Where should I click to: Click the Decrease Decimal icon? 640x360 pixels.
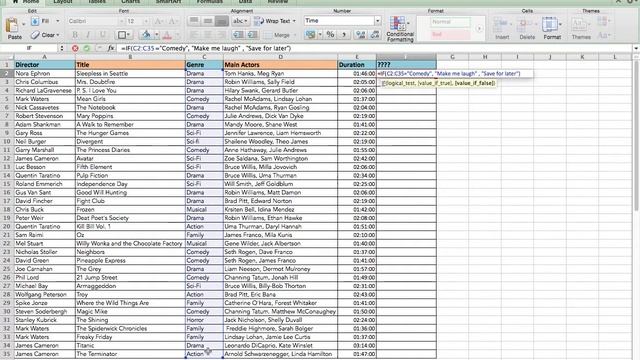(x=375, y=35)
